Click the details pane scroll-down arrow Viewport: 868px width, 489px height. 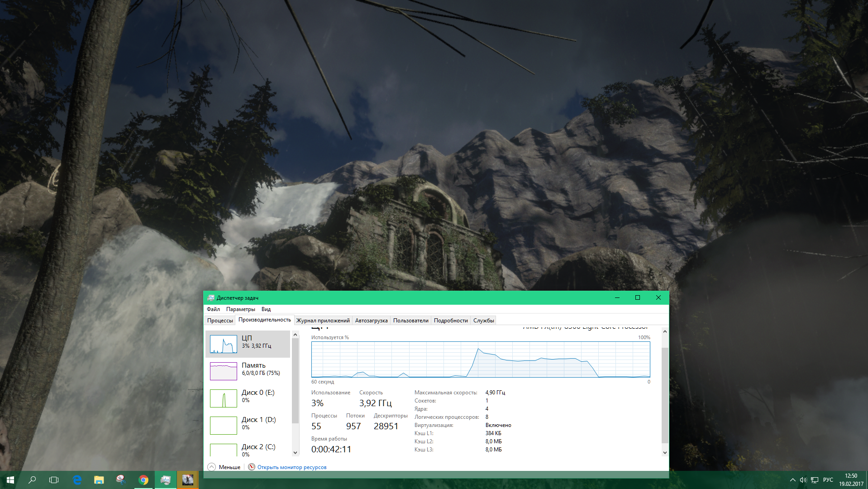(x=665, y=452)
